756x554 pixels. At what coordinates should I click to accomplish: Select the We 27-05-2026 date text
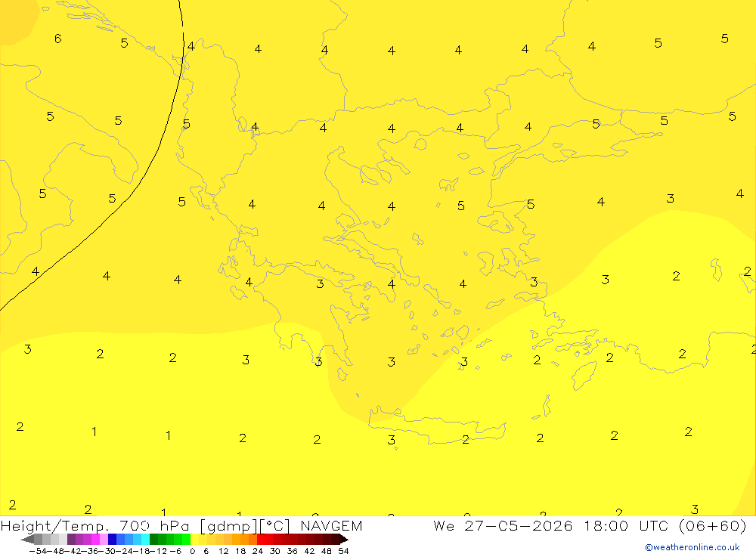(x=503, y=525)
